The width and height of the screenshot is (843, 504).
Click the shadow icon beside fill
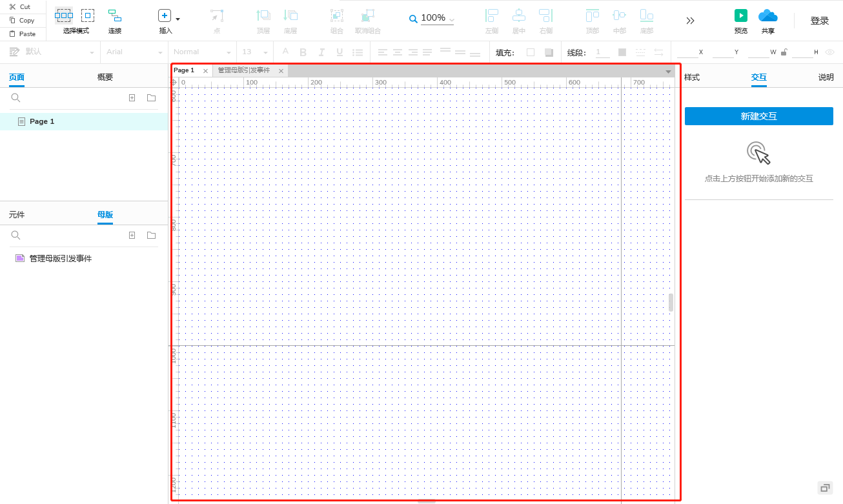point(549,52)
